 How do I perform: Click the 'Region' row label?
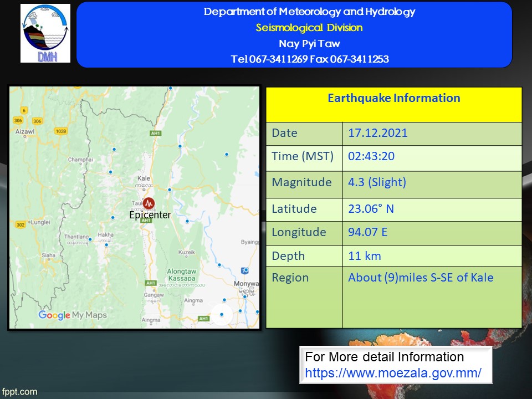290,278
